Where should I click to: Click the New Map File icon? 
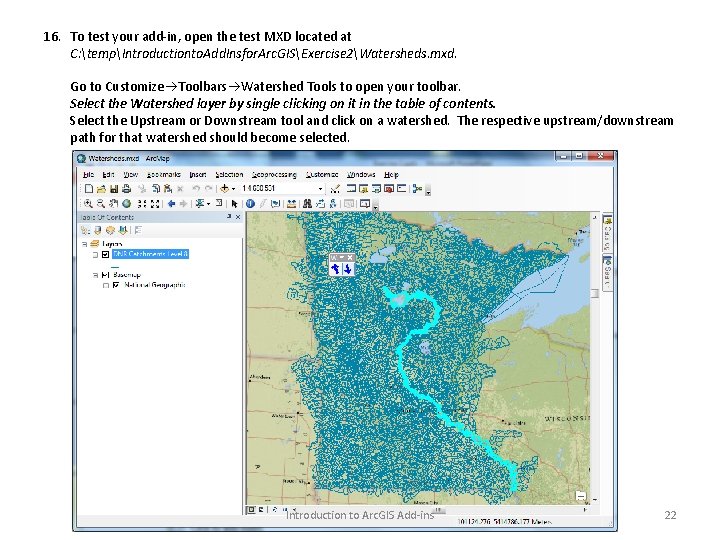click(89, 189)
